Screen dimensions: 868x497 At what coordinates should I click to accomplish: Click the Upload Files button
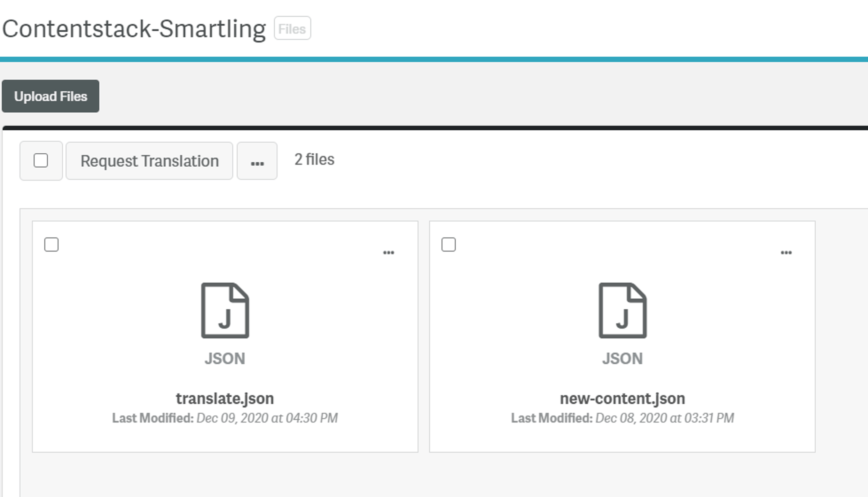point(51,96)
